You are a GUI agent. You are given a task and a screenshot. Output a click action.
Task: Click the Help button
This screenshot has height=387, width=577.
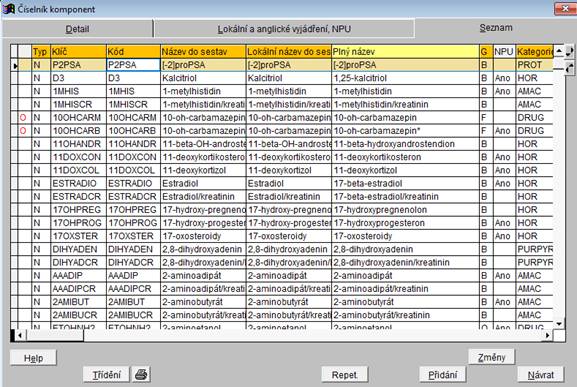pyautogui.click(x=33, y=358)
